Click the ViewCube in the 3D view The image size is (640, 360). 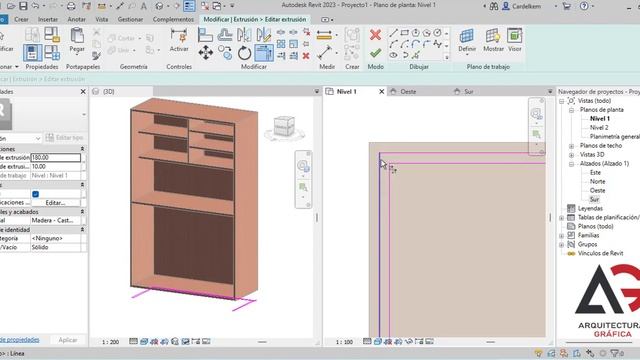pos(284,127)
